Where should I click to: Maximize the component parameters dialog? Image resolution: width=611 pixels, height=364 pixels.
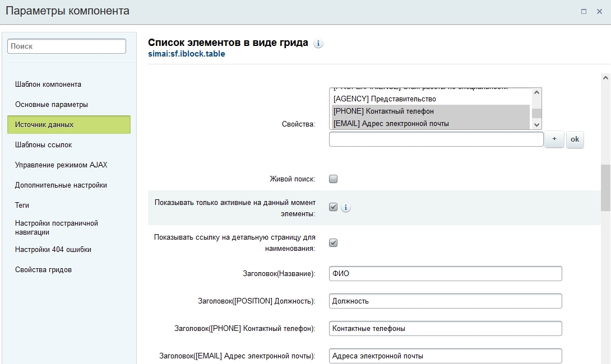(584, 11)
